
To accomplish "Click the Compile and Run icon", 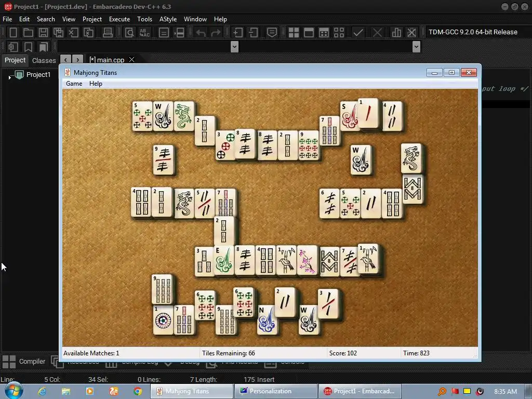I will pos(324,33).
